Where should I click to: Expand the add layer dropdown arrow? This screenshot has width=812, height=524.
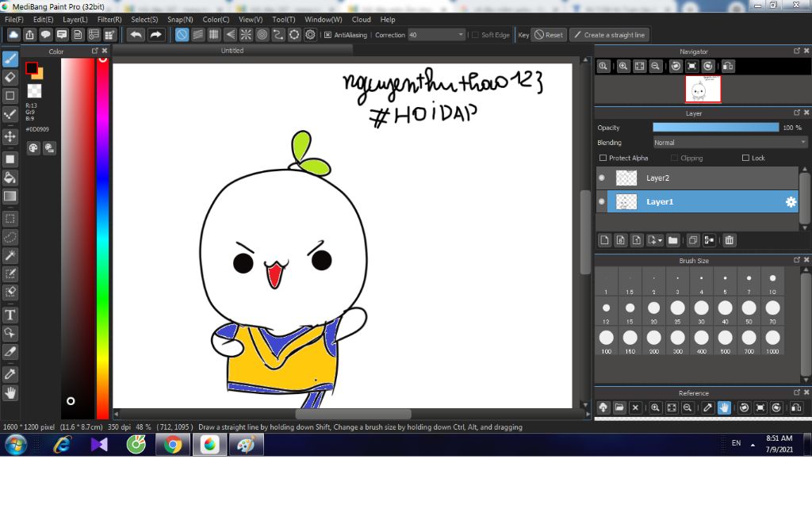[661, 240]
